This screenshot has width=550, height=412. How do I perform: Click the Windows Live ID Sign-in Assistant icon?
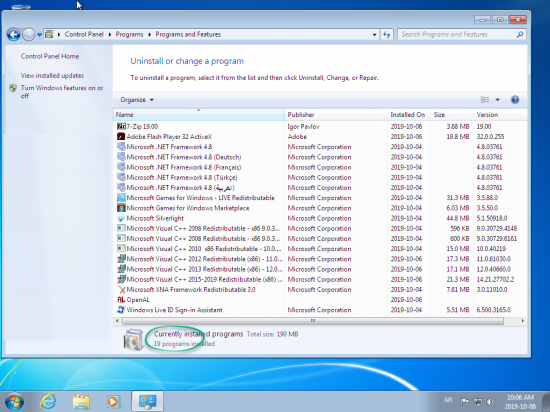[x=121, y=310]
